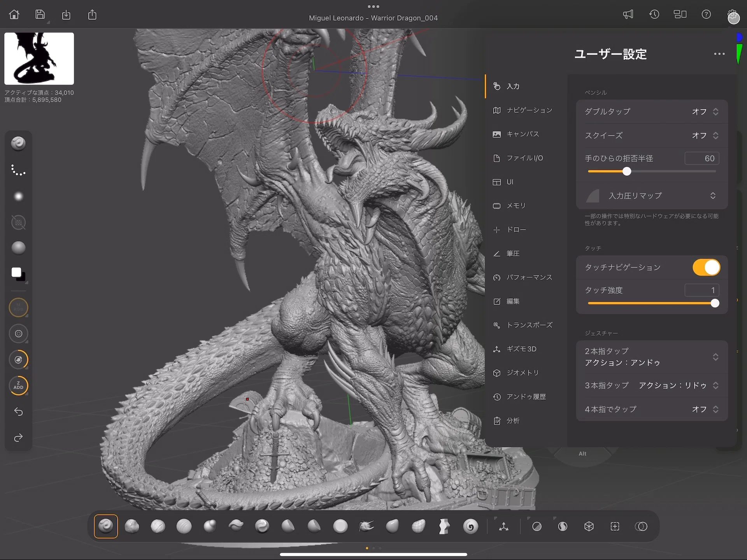Open the share export icon
This screenshot has height=560, width=747.
click(92, 15)
